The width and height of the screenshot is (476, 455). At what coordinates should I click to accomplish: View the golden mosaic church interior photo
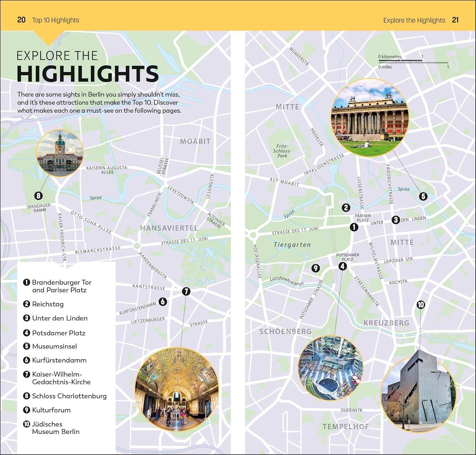[177, 389]
